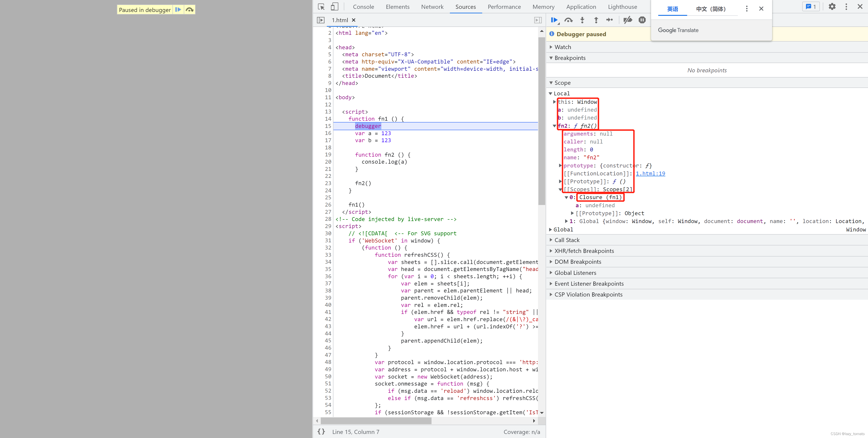
Task: Close the 1.html file tab
Action: [x=354, y=20]
